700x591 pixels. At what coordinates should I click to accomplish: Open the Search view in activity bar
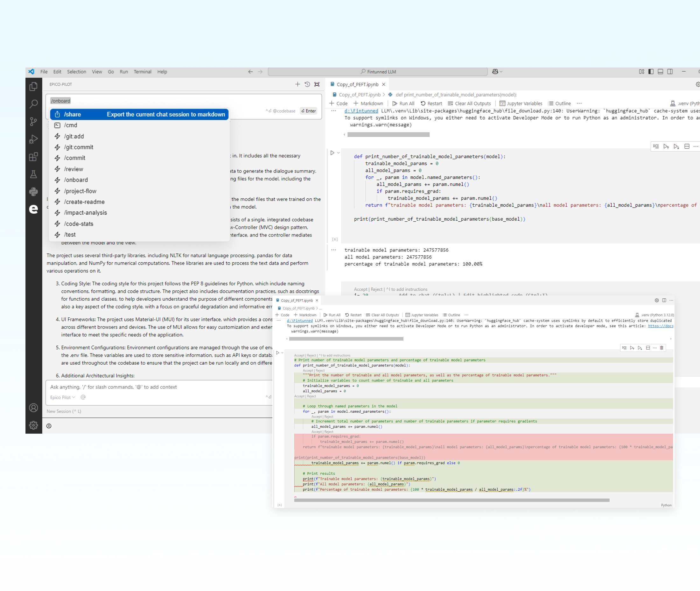point(33,104)
